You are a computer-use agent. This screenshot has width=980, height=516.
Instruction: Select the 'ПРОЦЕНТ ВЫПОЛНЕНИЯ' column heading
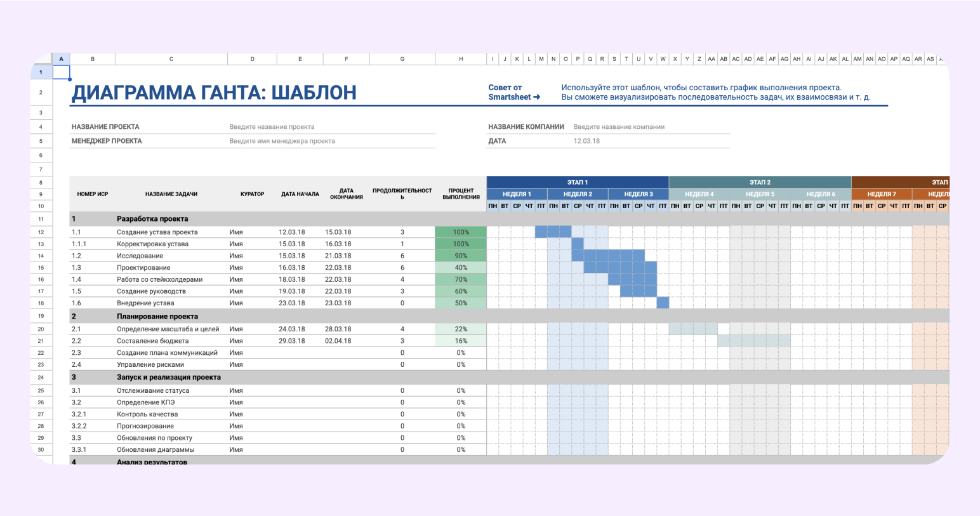461,194
